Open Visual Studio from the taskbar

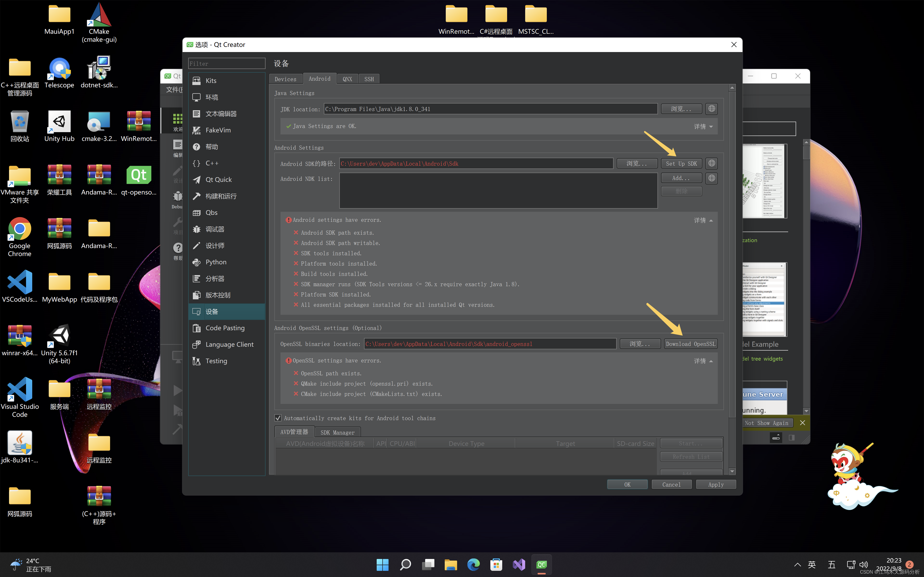click(519, 564)
